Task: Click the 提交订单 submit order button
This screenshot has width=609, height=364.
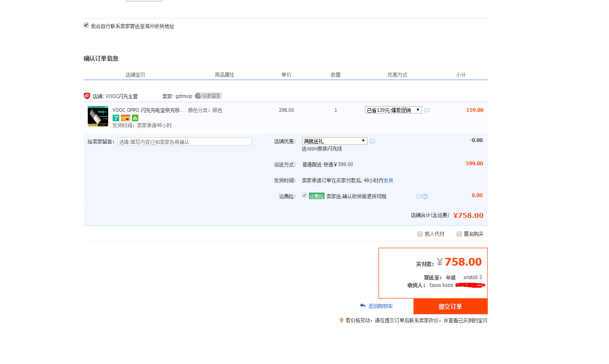Action: 450,306
